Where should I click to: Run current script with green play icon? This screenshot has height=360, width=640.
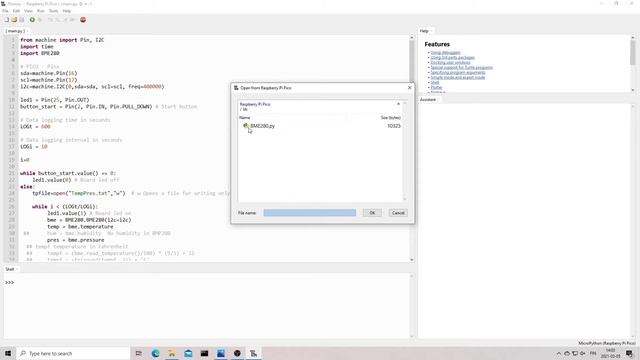coord(32,20)
